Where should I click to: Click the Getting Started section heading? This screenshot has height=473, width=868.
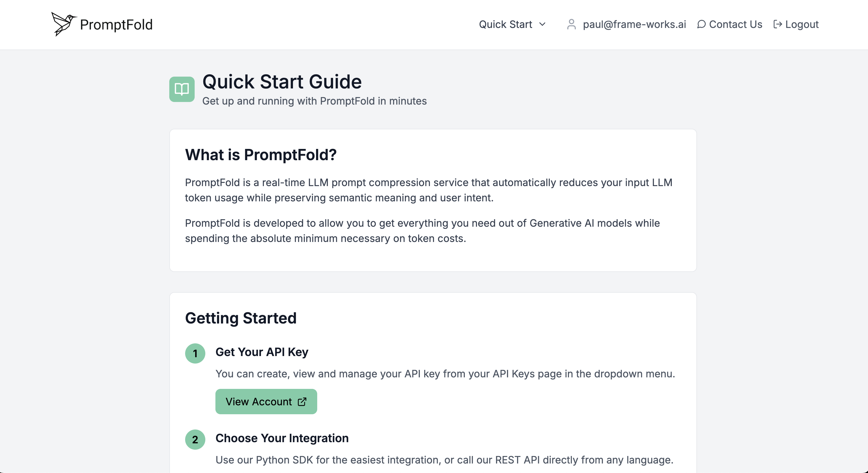(x=241, y=318)
